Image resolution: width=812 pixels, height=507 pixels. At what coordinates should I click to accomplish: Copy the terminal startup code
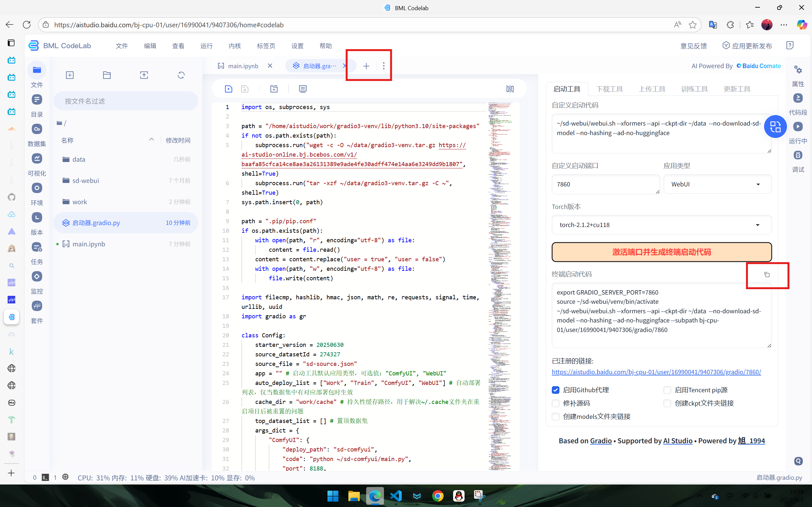point(767,275)
